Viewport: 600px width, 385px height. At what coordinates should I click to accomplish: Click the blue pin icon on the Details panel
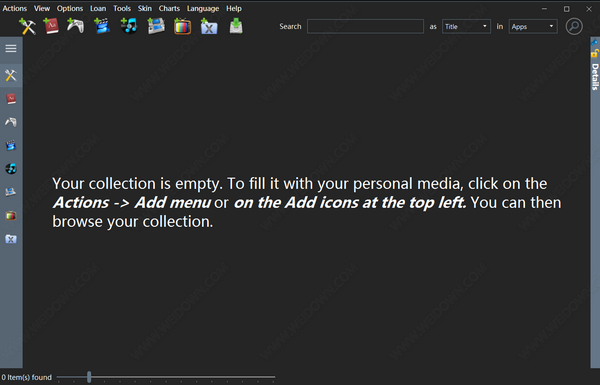[x=594, y=42]
